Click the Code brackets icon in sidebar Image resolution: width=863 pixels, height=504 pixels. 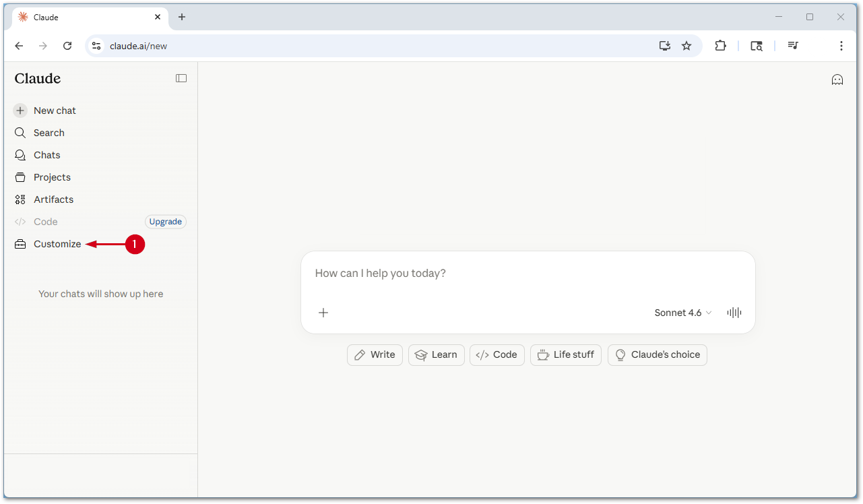(x=20, y=222)
